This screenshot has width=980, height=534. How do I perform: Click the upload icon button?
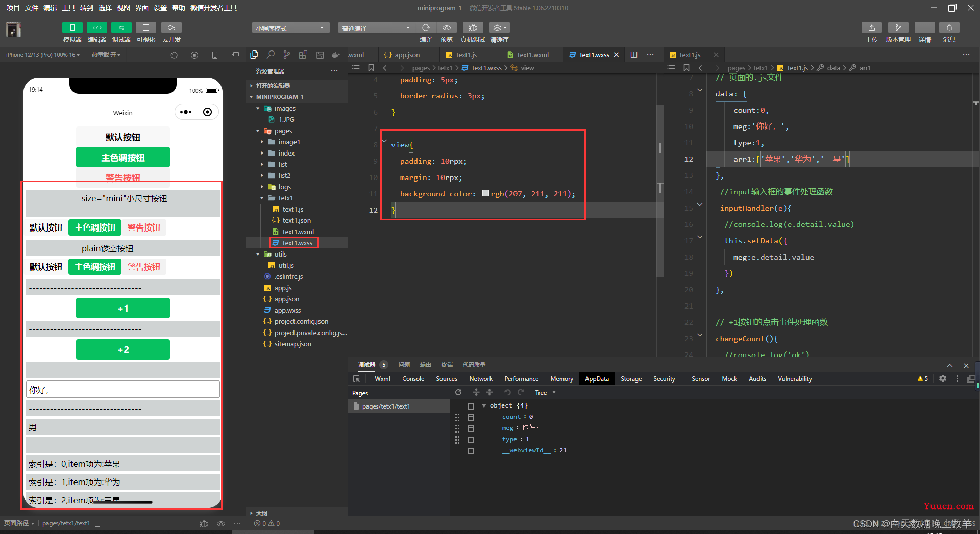(872, 28)
